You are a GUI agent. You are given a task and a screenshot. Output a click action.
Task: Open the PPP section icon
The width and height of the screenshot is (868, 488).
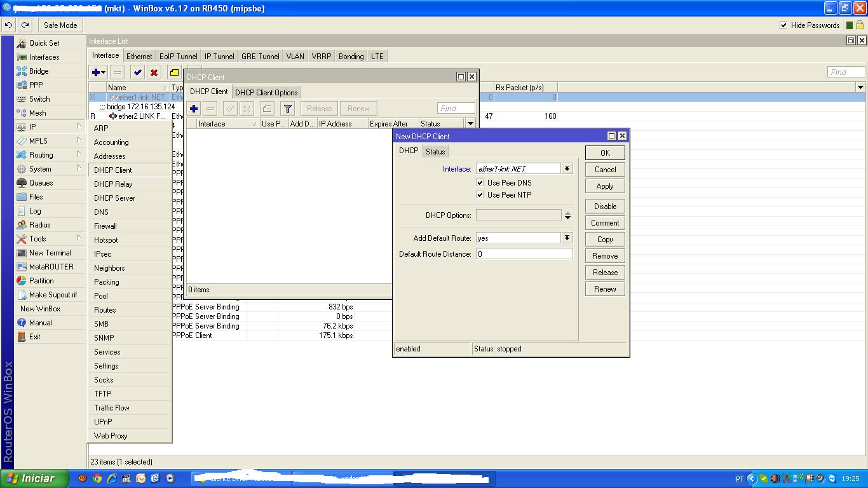pos(22,85)
